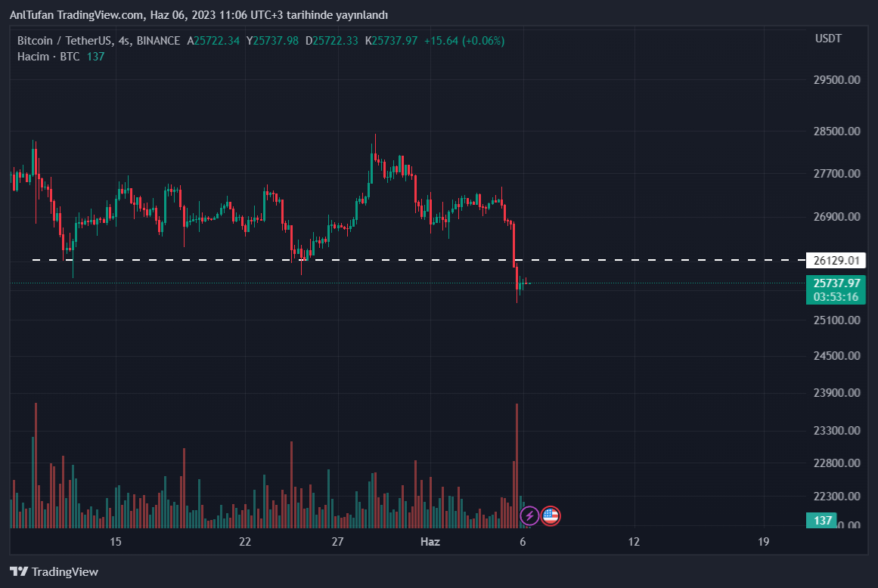Click the 29500.00 price axis label
Screen dimensions: 878x588
[837, 79]
